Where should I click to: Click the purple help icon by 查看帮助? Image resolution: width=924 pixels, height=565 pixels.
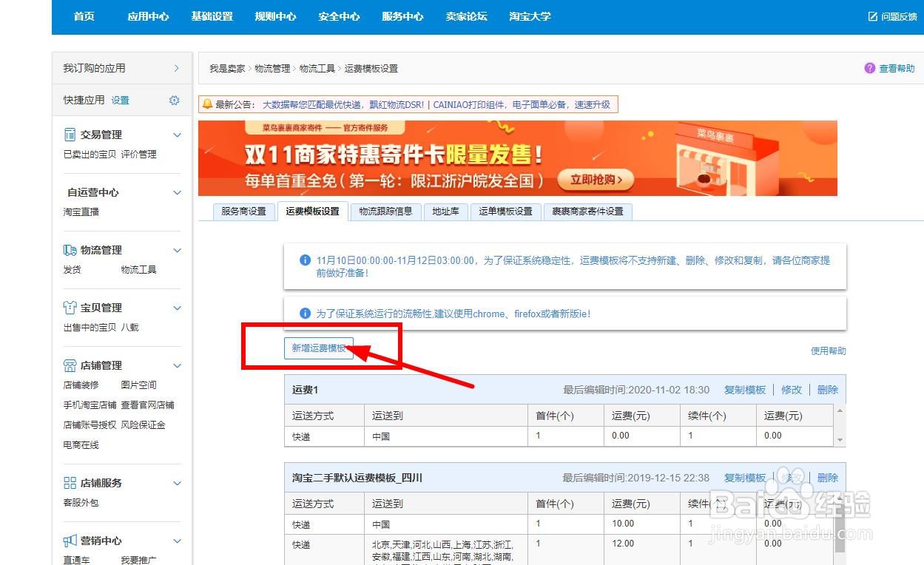pyautogui.click(x=870, y=68)
